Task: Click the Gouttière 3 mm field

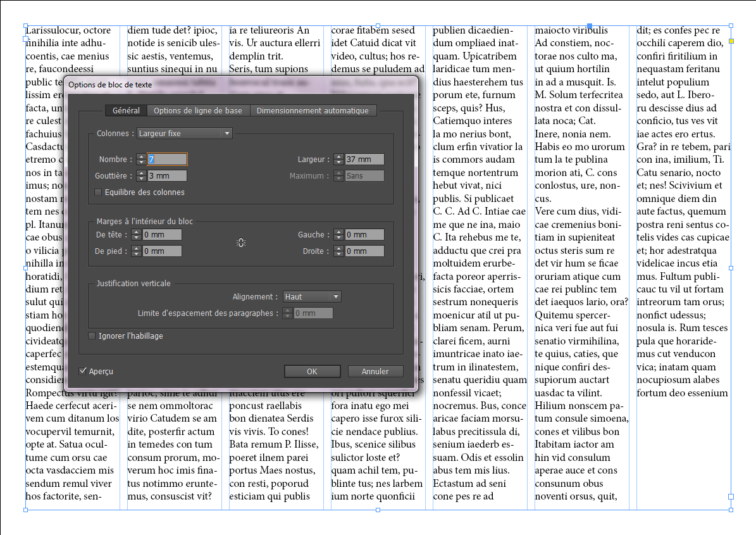Action: (x=167, y=175)
